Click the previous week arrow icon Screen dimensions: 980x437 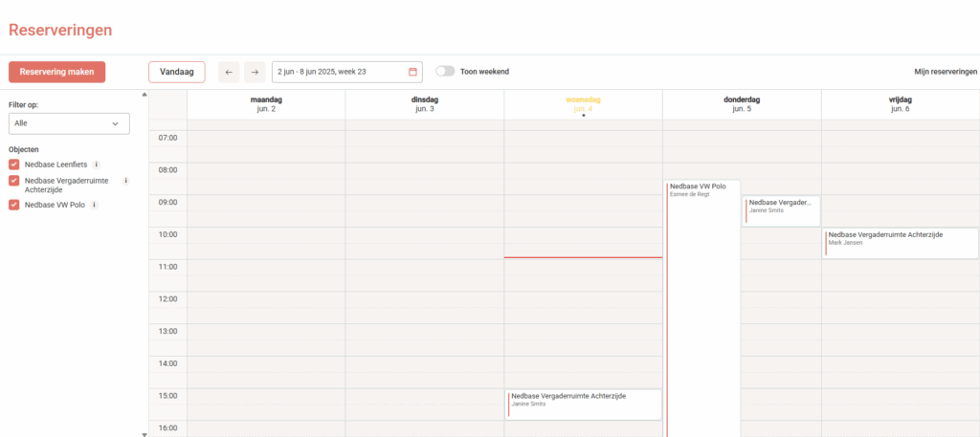click(x=229, y=72)
